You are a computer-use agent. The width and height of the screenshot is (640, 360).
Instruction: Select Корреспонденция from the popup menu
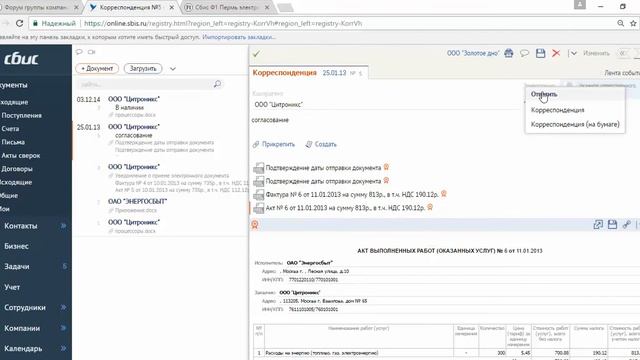pyautogui.click(x=558, y=110)
